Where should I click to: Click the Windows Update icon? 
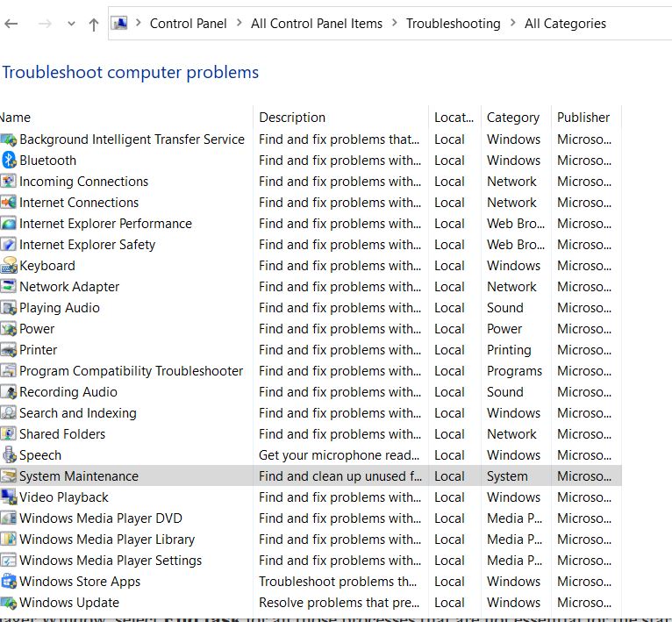[x=9, y=603]
